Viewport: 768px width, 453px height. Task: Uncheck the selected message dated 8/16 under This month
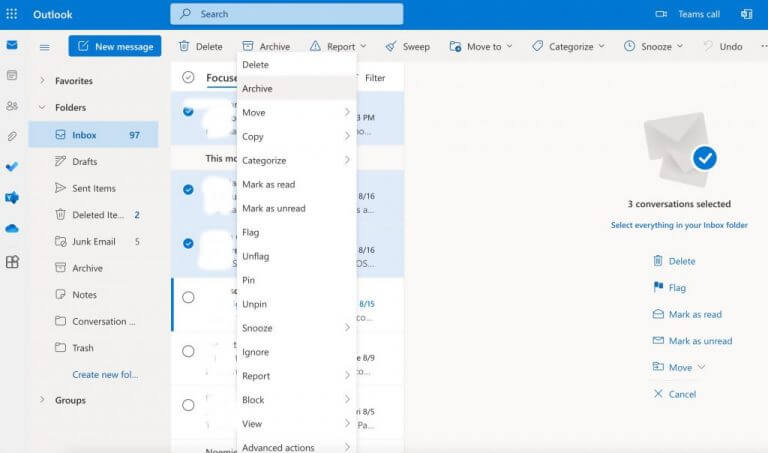coord(188,189)
